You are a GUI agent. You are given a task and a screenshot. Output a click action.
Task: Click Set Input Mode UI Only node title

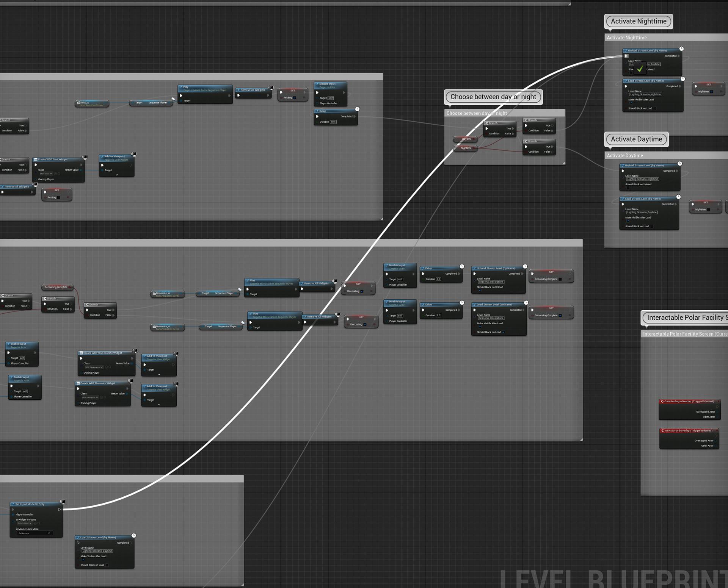pos(30,504)
